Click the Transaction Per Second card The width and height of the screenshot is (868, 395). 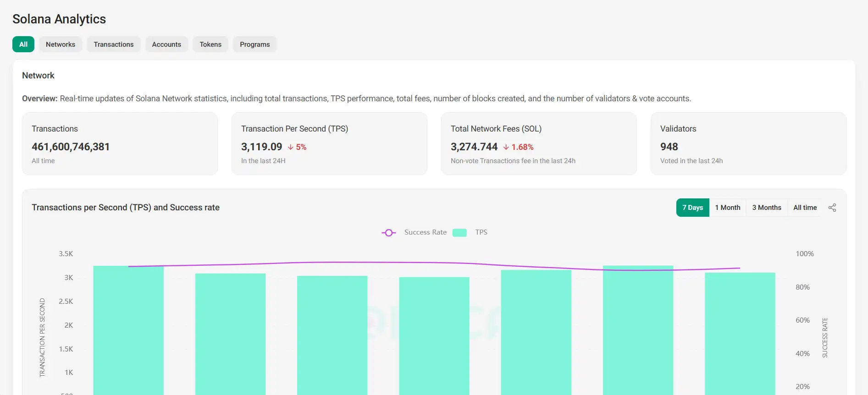[329, 144]
